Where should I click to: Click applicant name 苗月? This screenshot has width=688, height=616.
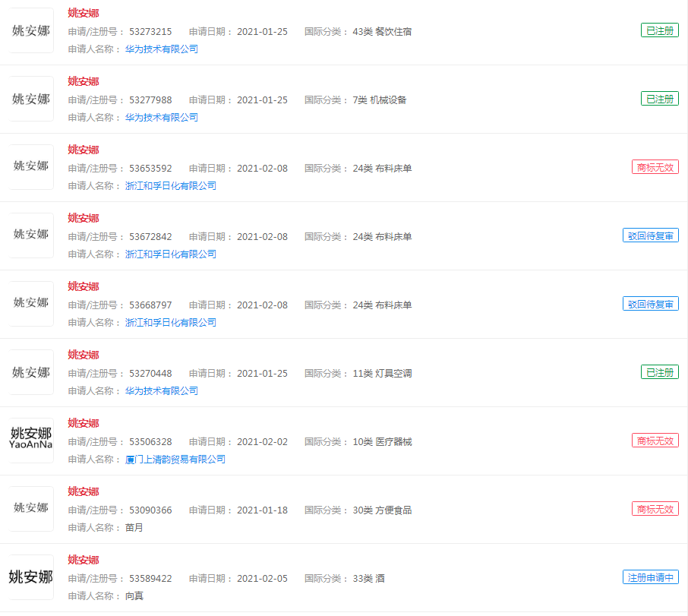click(134, 527)
